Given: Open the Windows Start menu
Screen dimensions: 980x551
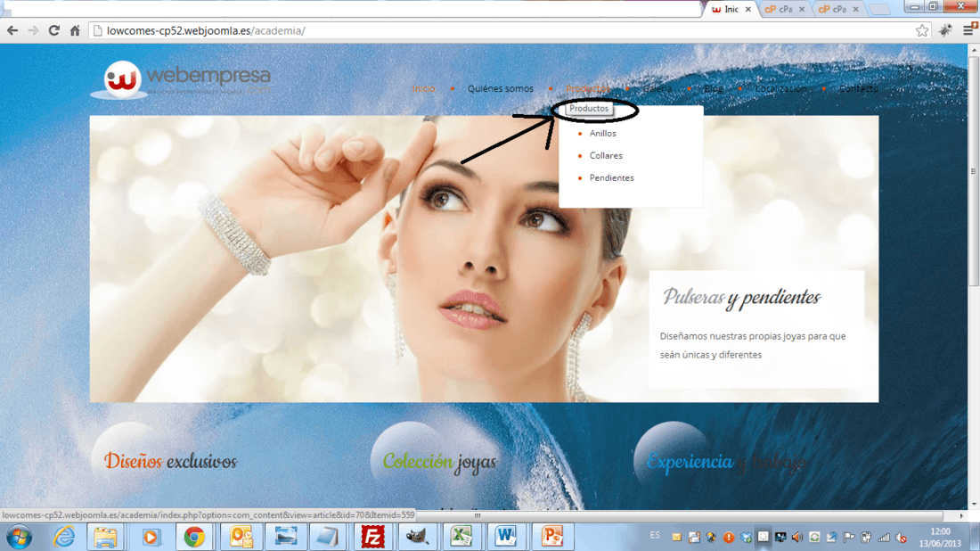Looking at the screenshot, I should coord(19,538).
